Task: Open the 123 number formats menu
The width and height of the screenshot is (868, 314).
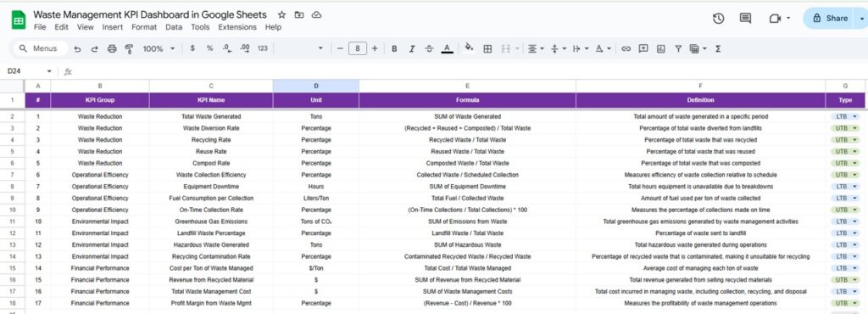Action: click(263, 48)
